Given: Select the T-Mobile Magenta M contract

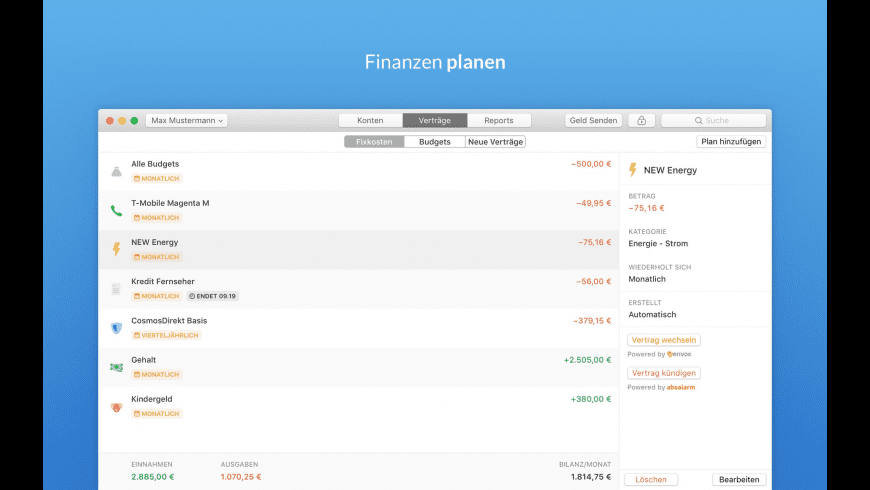Looking at the screenshot, I should click(358, 211).
